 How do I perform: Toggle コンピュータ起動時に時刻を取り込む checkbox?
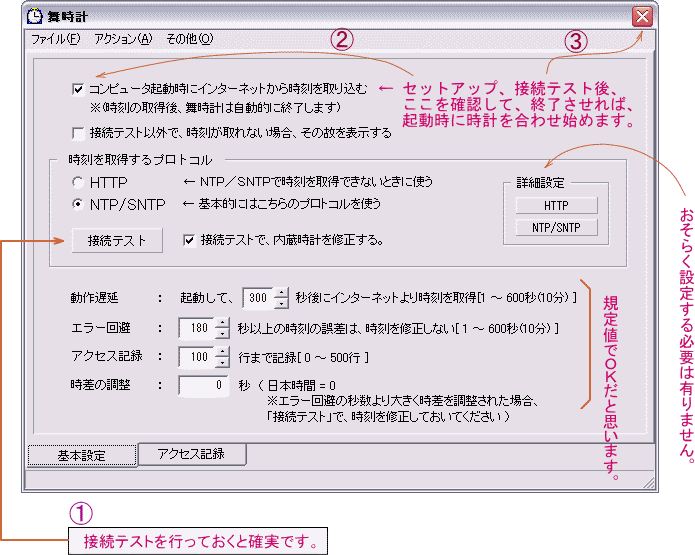pyautogui.click(x=78, y=89)
